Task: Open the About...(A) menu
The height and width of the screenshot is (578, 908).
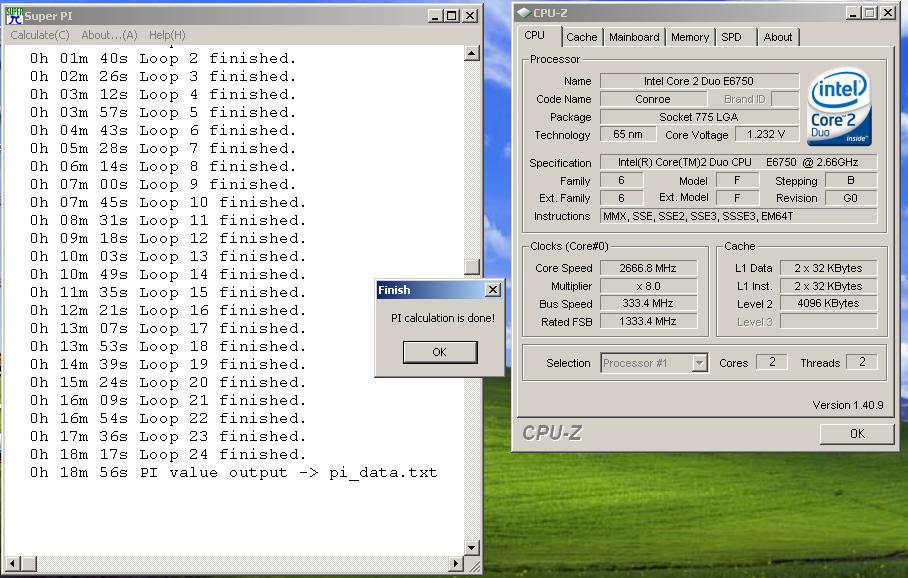Action: (x=109, y=35)
